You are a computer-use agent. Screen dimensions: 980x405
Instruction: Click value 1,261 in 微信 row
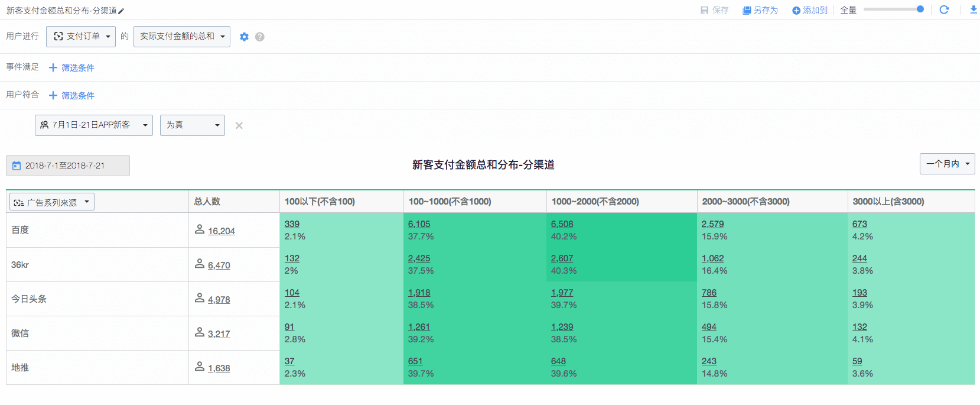click(x=419, y=327)
